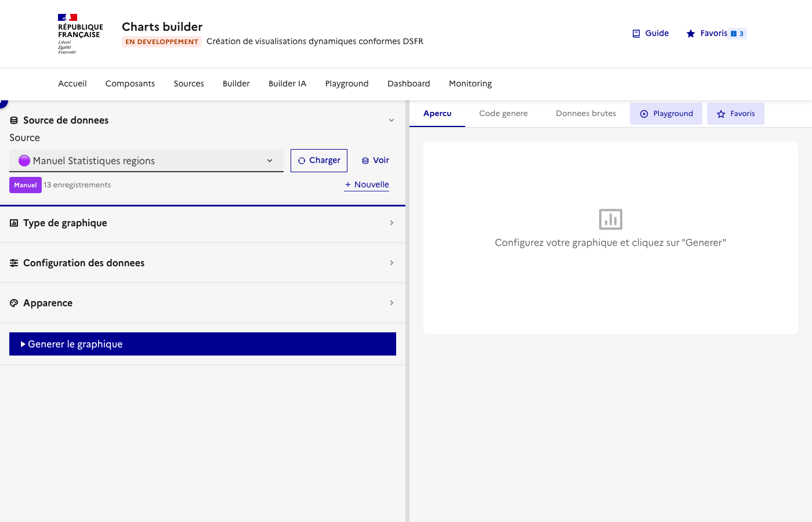This screenshot has height=522, width=812.
Task: Collapse the Source de donnees section
Action: [x=391, y=120]
